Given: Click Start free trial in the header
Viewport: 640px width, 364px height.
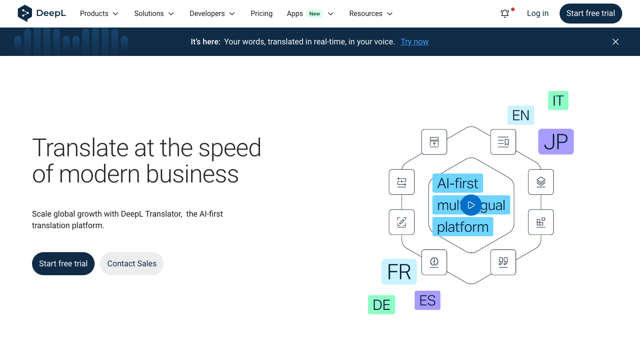Looking at the screenshot, I should click(591, 13).
